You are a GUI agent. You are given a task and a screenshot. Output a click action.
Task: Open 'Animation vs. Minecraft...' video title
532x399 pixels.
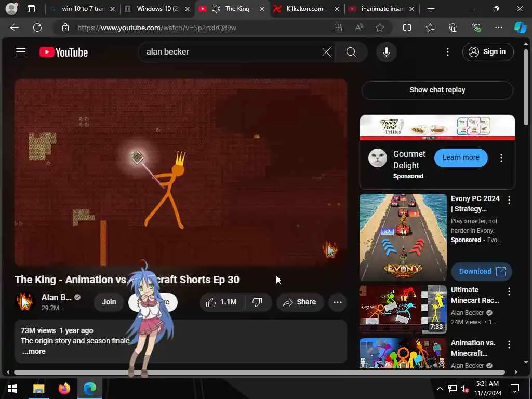coord(473,348)
